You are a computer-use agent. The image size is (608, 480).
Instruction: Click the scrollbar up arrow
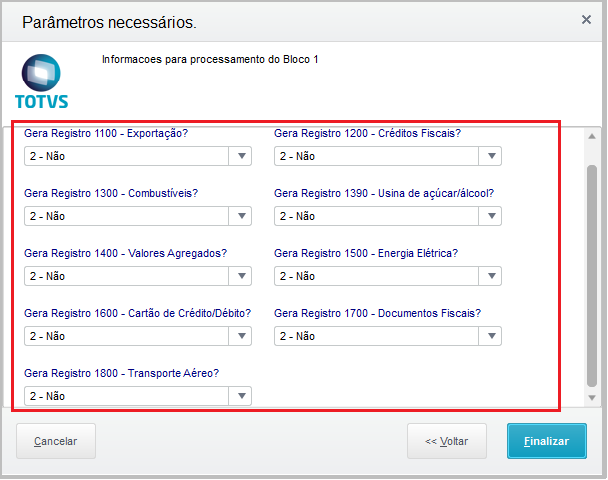tap(592, 134)
